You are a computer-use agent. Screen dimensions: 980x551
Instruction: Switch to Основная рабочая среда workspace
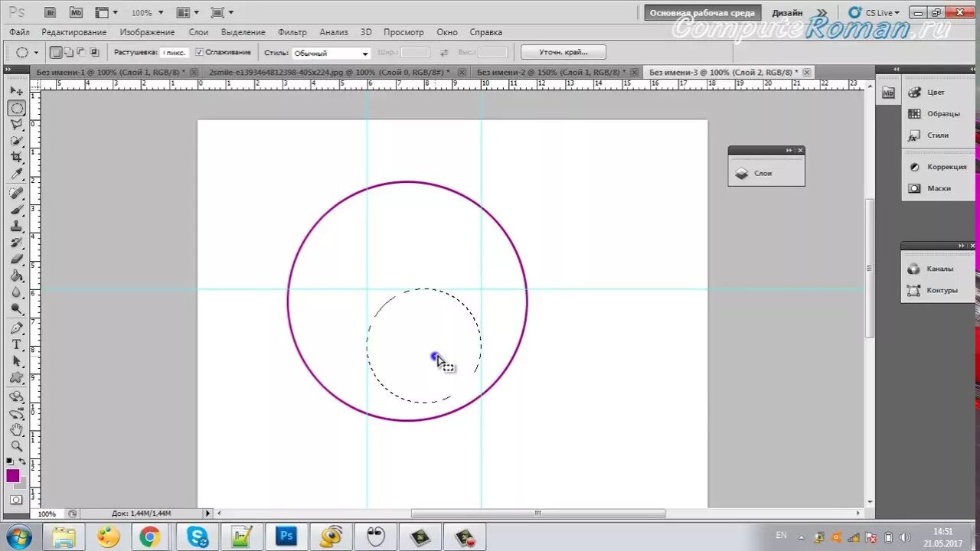[x=702, y=13]
